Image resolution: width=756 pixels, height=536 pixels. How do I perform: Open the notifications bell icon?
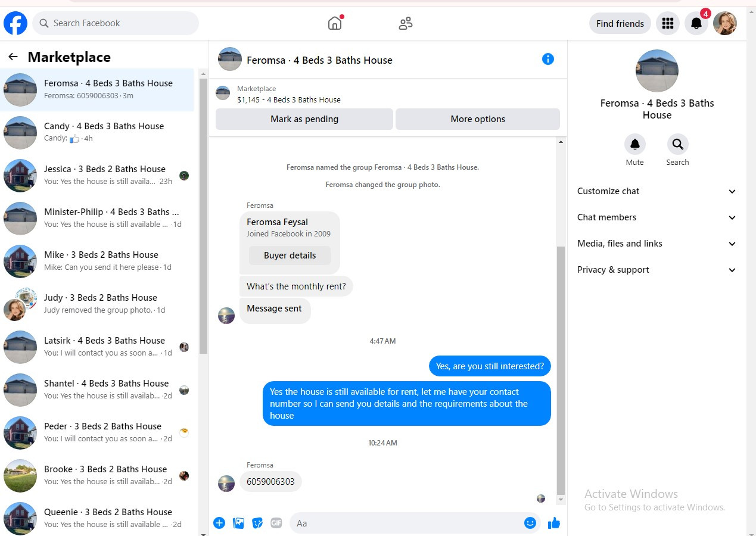tap(696, 23)
